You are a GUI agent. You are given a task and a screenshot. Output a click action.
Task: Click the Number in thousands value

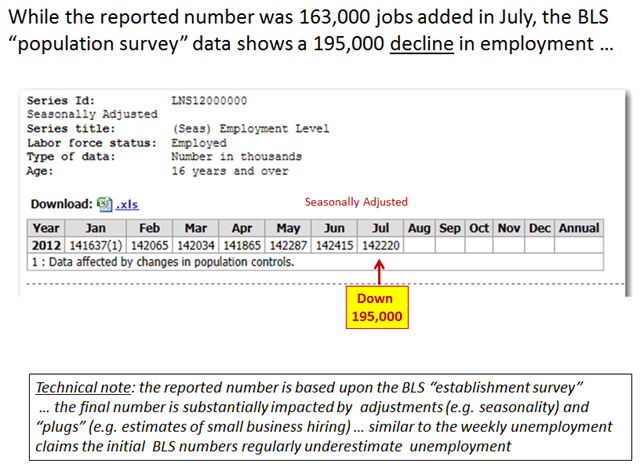(236, 157)
